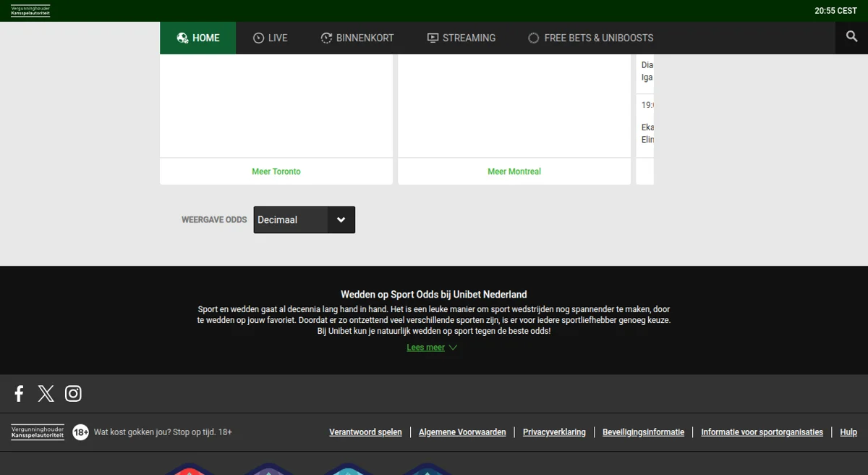Click the 20:55 CEST clock text

(x=835, y=11)
